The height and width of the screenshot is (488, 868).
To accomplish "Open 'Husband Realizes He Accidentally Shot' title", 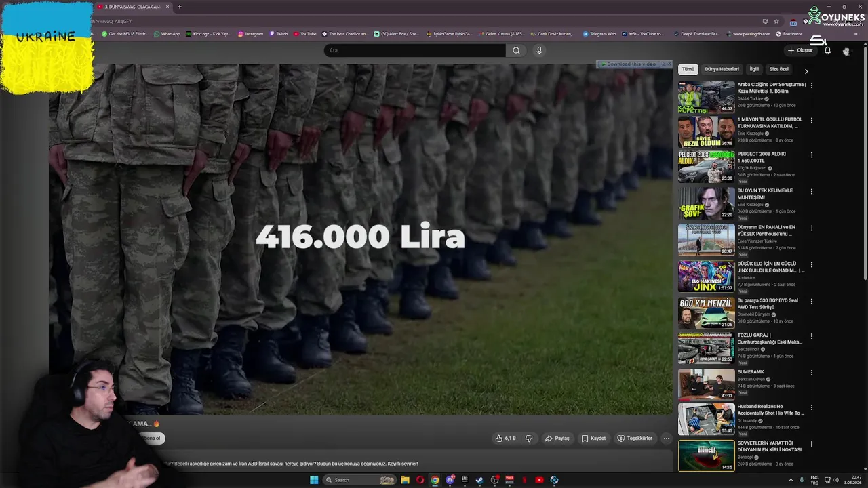I will point(771,409).
